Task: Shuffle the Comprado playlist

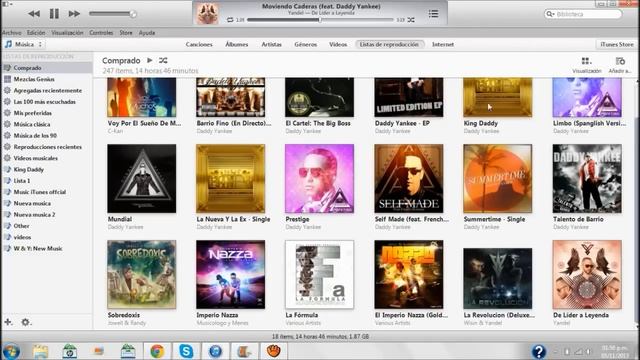Action: pos(163,60)
